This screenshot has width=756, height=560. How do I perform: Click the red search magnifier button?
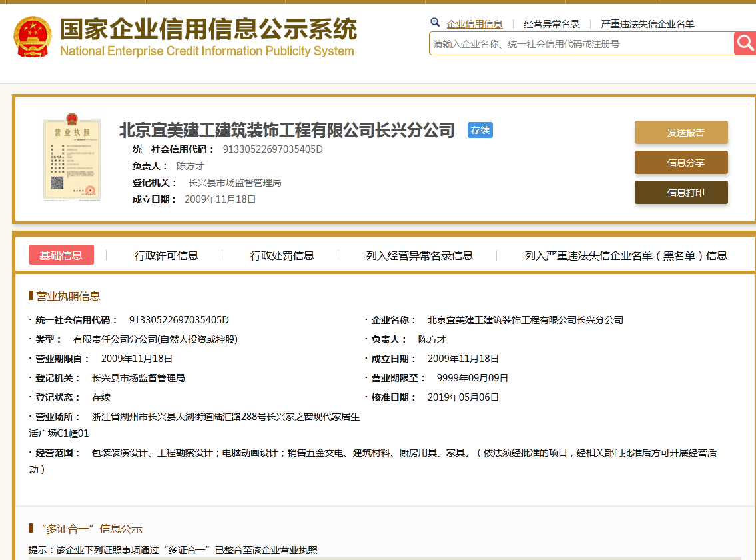point(745,43)
